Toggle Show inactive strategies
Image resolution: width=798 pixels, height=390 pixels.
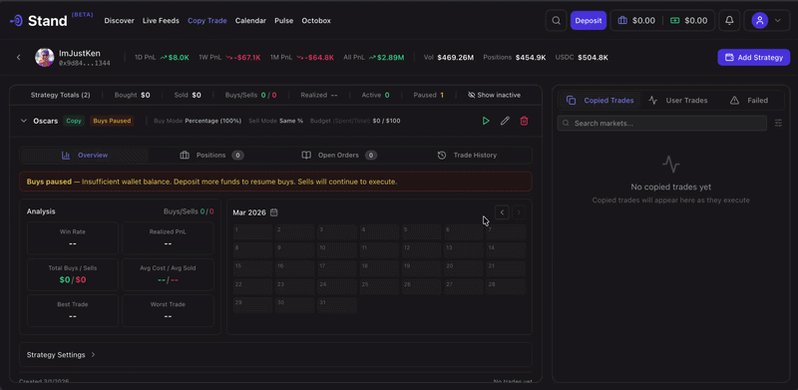pos(494,95)
